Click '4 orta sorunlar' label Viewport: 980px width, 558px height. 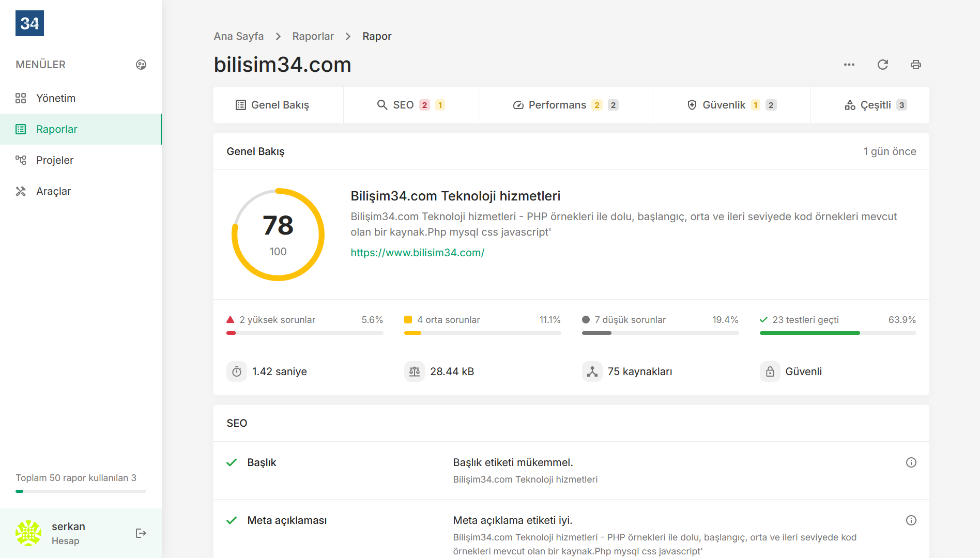[448, 320]
